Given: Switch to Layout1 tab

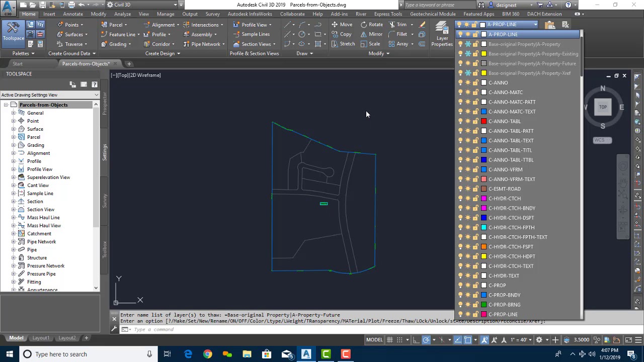Looking at the screenshot, I should tap(41, 338).
